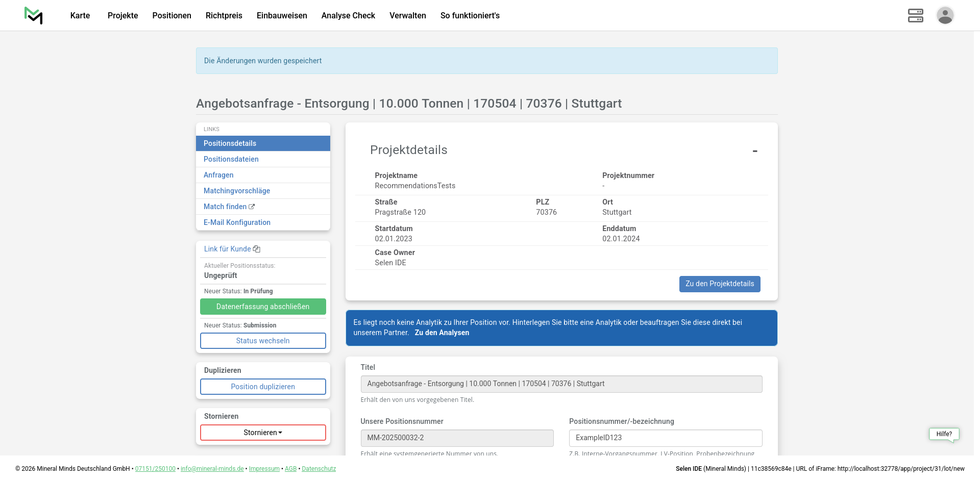Click the external link icon beside Match finden
Screen dimensions: 980x481
click(x=252, y=207)
